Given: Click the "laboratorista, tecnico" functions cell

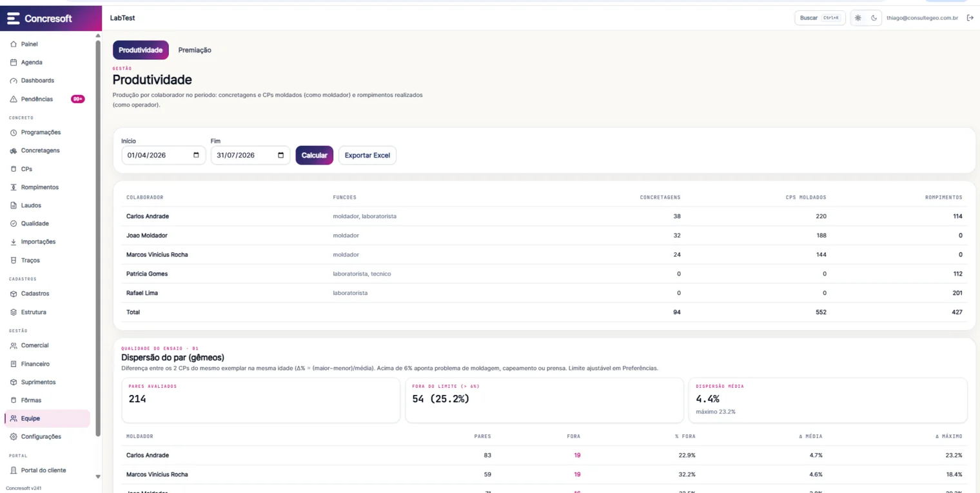Looking at the screenshot, I should 362,274.
